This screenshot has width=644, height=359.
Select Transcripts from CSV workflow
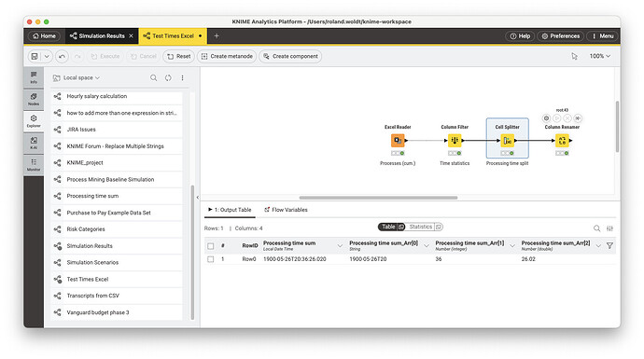click(117, 296)
